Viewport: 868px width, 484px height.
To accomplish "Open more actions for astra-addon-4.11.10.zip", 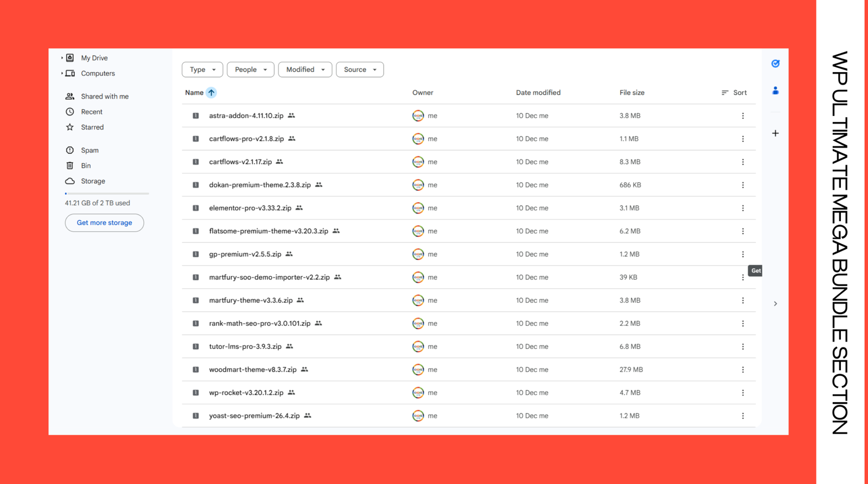I will [x=743, y=116].
